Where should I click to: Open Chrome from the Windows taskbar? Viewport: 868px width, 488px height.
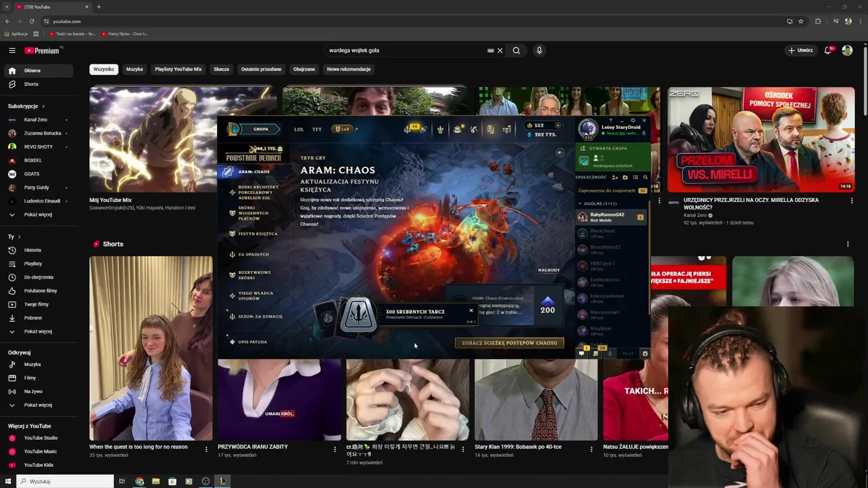139,481
